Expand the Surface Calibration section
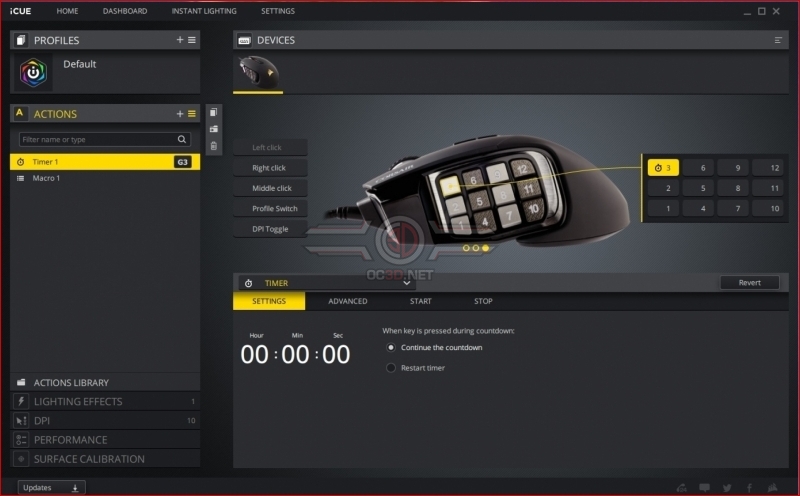 click(x=105, y=459)
